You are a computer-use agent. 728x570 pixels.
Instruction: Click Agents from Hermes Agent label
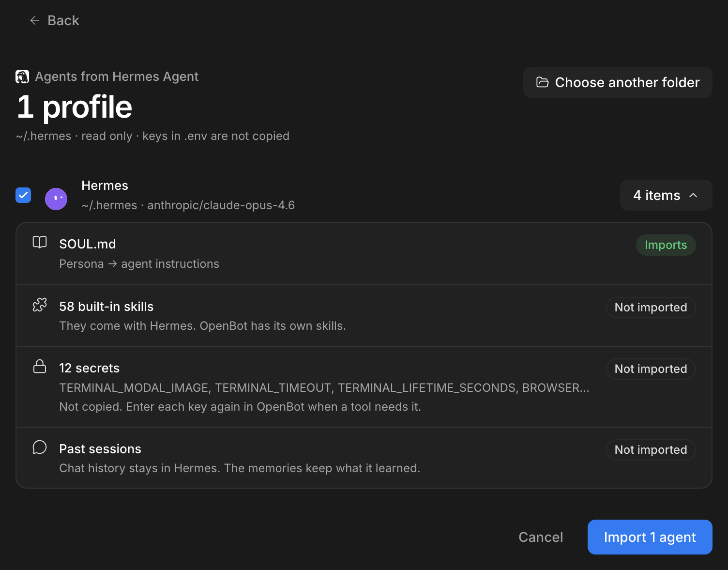[117, 77]
